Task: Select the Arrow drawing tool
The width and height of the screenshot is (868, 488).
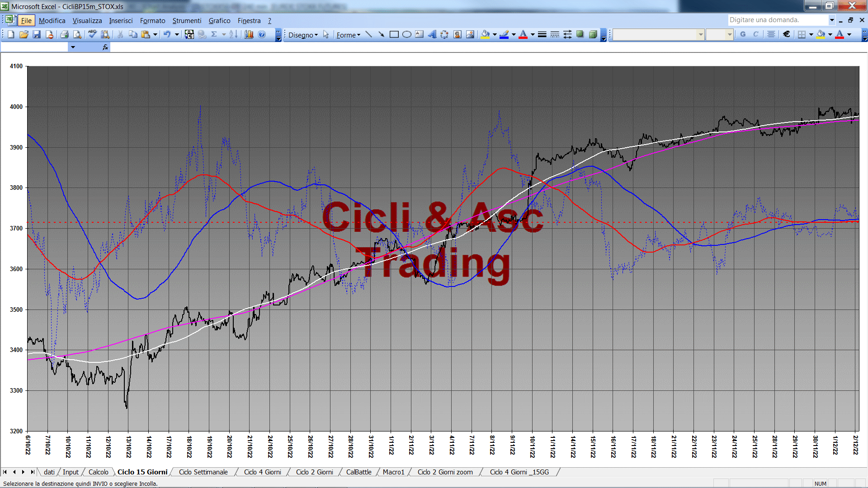Action: pyautogui.click(x=381, y=34)
